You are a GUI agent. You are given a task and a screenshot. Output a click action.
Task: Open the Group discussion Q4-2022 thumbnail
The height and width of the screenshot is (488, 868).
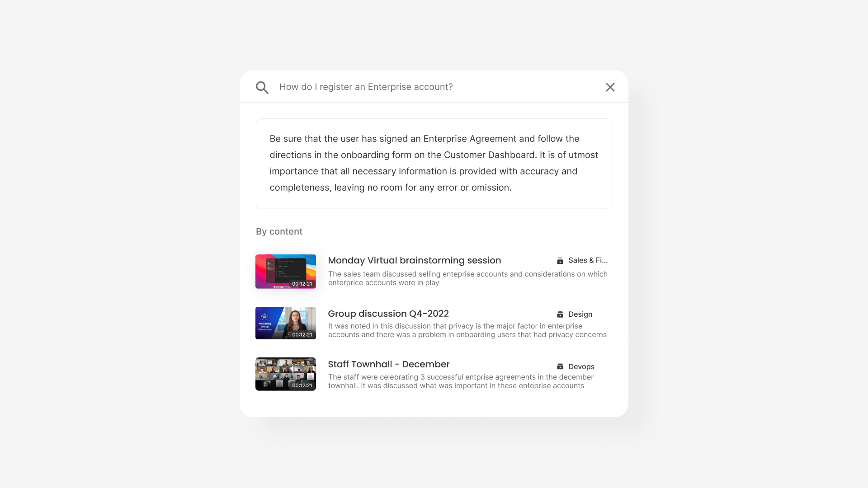[x=286, y=323]
